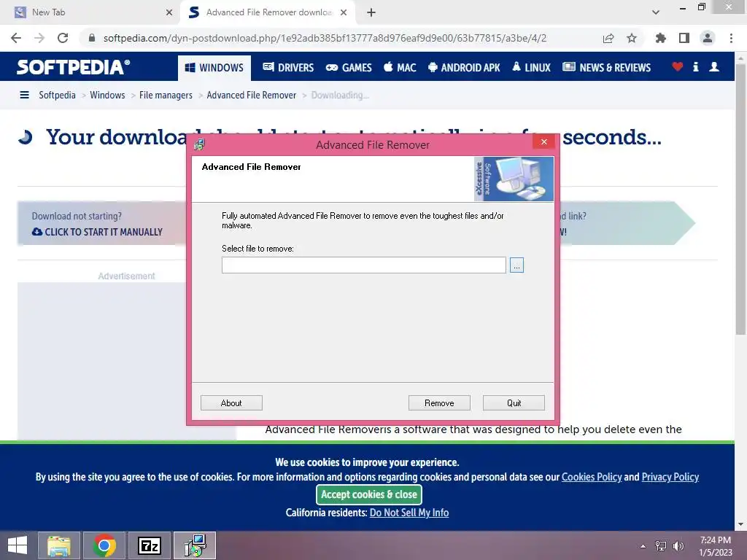Click the padlock site info icon
The image size is (747, 560).
pyautogui.click(x=92, y=38)
